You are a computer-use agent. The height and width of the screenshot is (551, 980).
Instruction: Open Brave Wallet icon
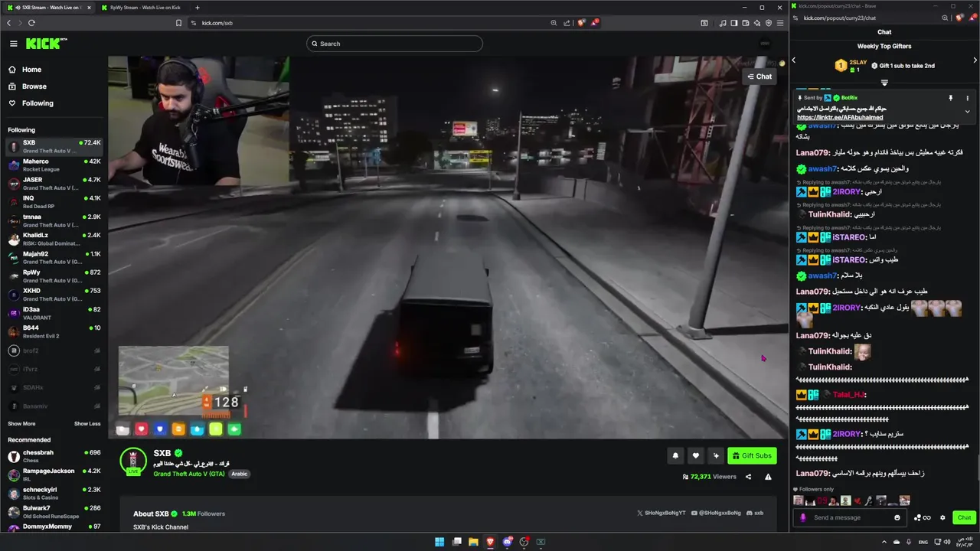click(746, 23)
